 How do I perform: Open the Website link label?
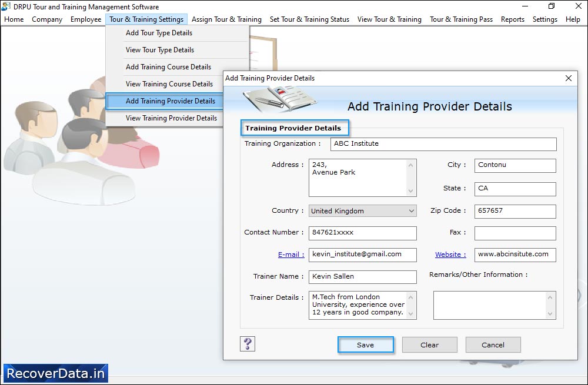tap(450, 255)
